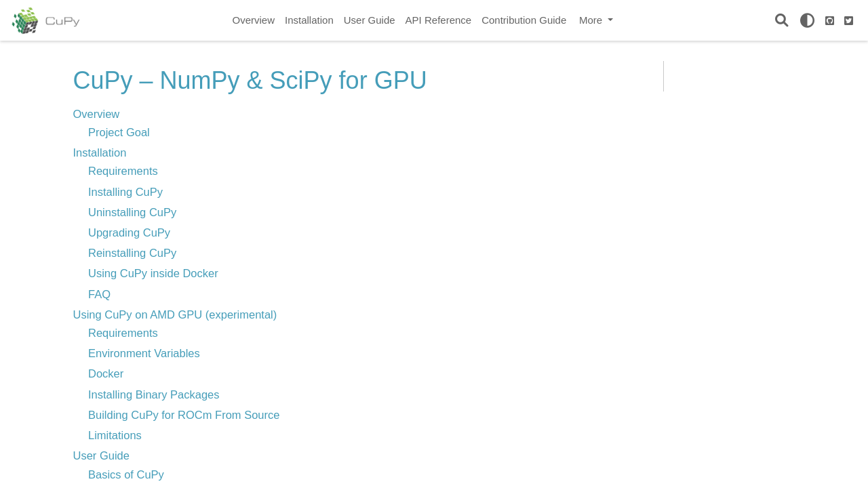868x488 pixels.
Task: Open Installing Binary Packages link
Action: (154, 394)
